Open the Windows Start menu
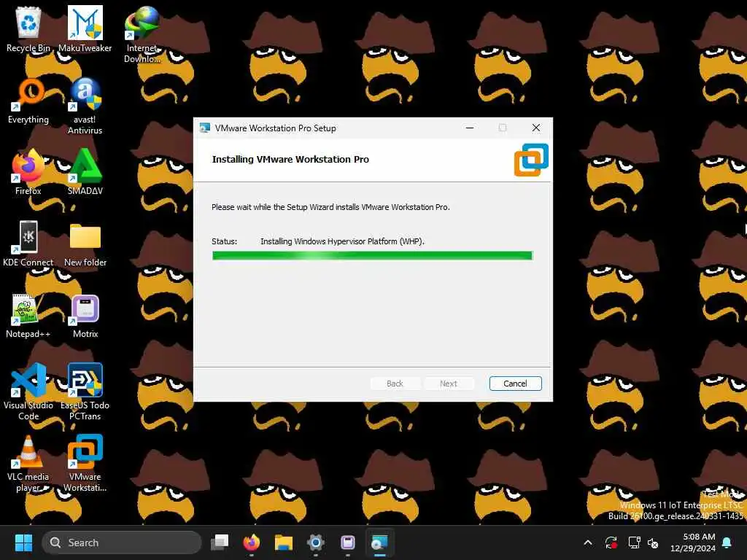The width and height of the screenshot is (747, 560). click(23, 542)
